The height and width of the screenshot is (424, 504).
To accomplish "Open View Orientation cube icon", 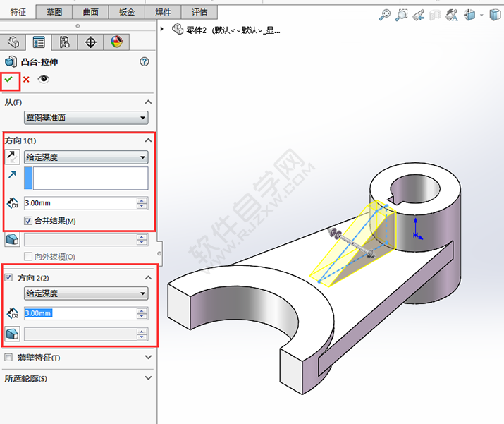I will click(x=469, y=15).
